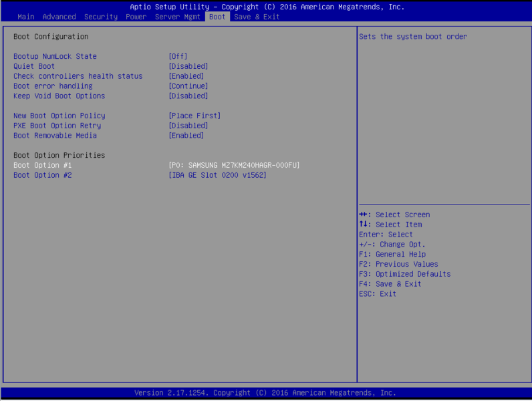Select the Boot Option #1 label
The image size is (532, 401).
click(x=43, y=165)
